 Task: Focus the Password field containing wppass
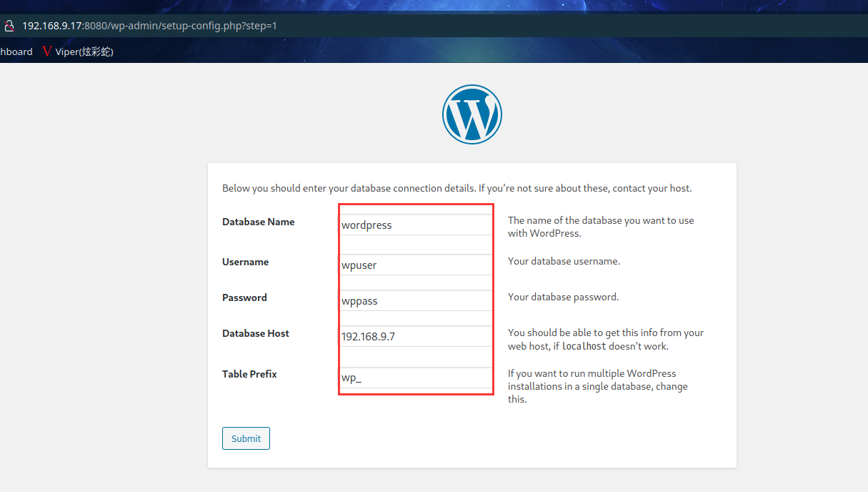416,300
